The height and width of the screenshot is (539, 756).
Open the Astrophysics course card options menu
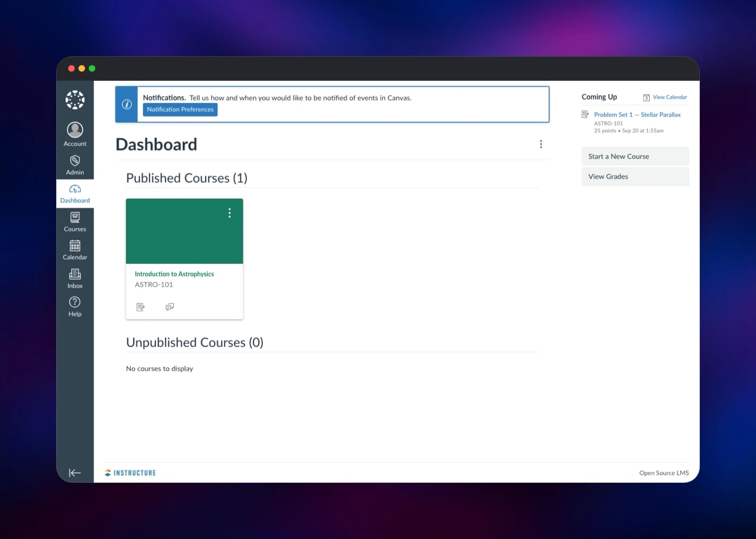[230, 213]
